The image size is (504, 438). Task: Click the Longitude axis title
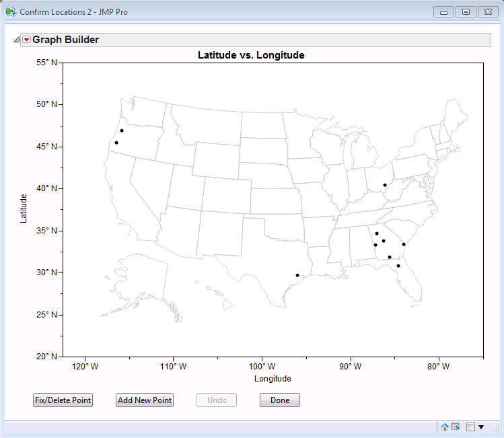click(x=273, y=379)
